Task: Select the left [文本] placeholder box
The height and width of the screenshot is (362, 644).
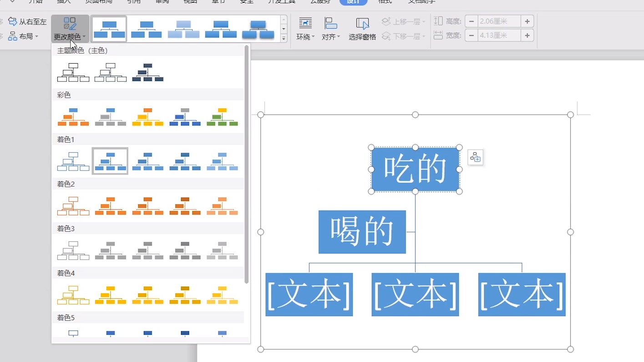Action: coord(309,294)
